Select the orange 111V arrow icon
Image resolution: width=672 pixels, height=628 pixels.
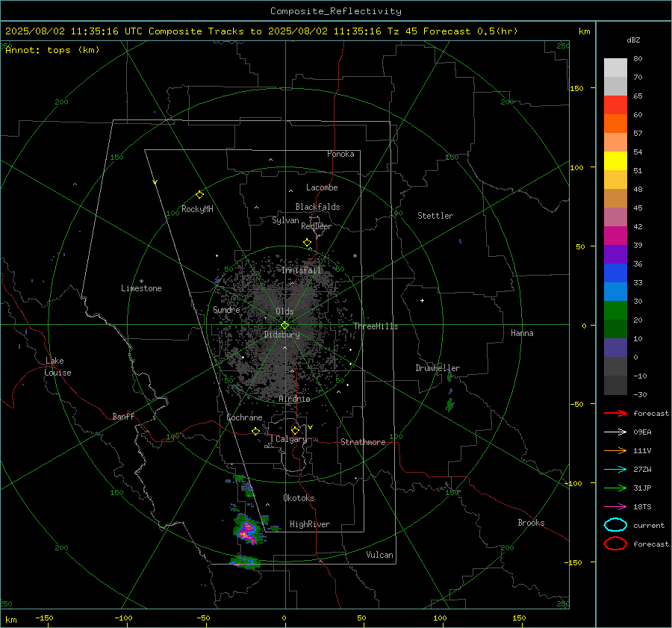click(615, 450)
